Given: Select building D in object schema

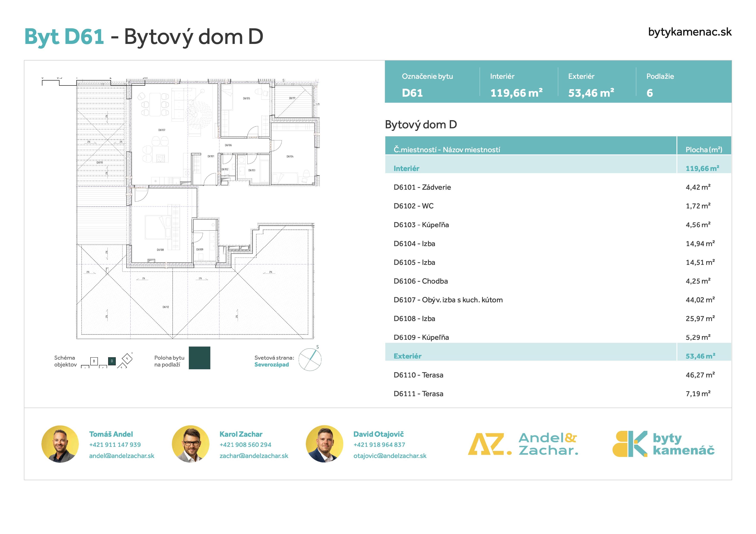Looking at the screenshot, I should (x=112, y=361).
